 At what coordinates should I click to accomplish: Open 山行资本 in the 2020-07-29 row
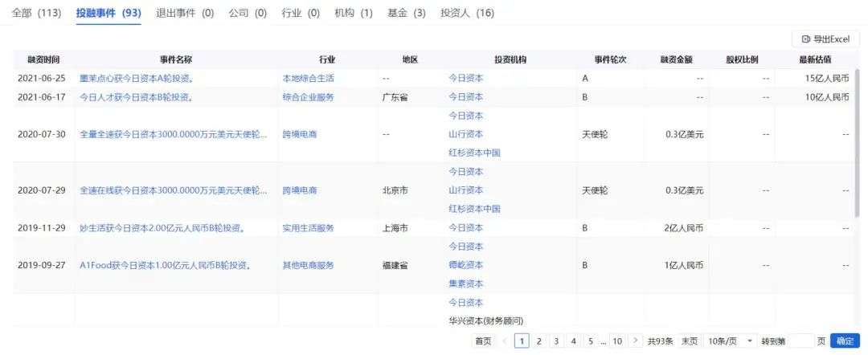tap(465, 190)
